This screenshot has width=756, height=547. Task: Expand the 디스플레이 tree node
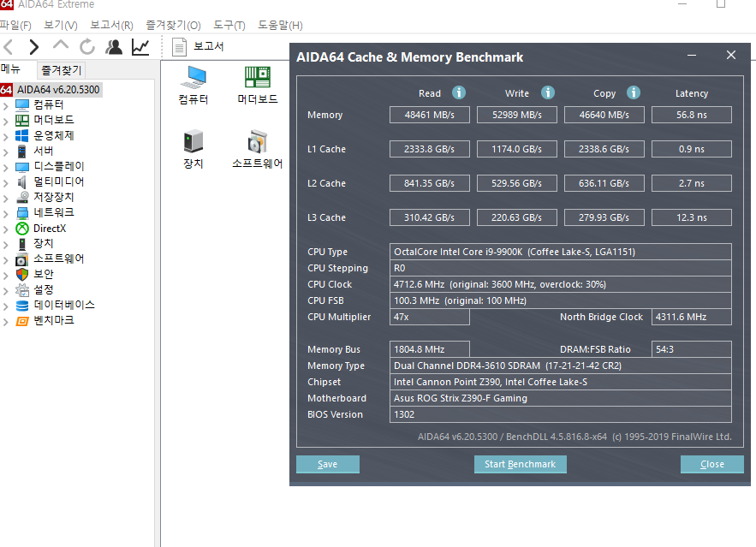(6, 167)
